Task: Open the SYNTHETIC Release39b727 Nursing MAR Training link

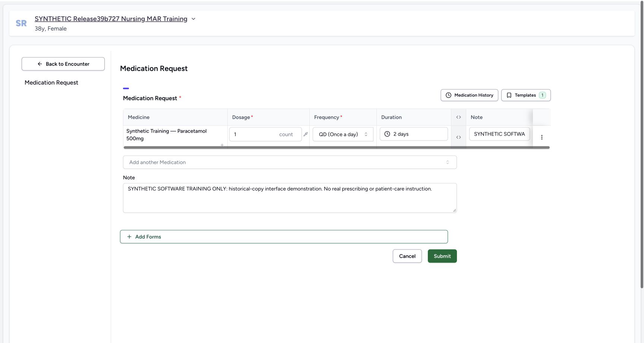Action: click(111, 19)
